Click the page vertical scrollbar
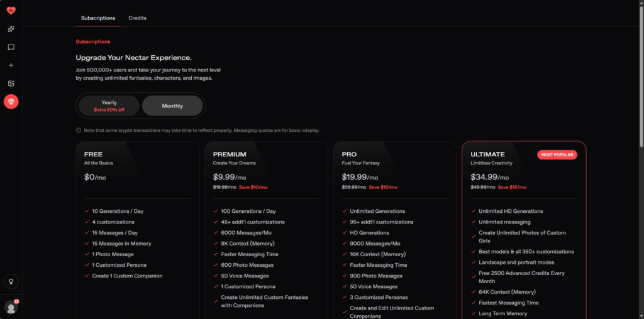This screenshot has width=644, height=319. 641,76
